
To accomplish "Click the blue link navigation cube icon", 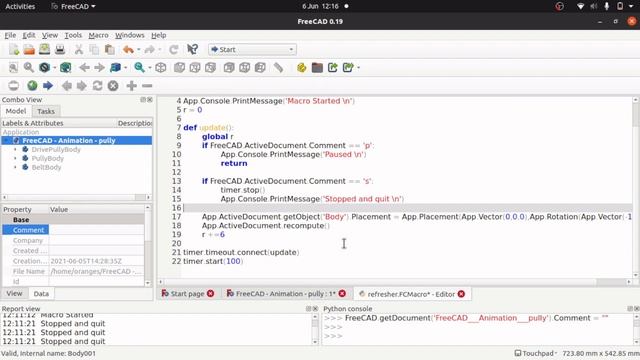I will click(116, 67).
